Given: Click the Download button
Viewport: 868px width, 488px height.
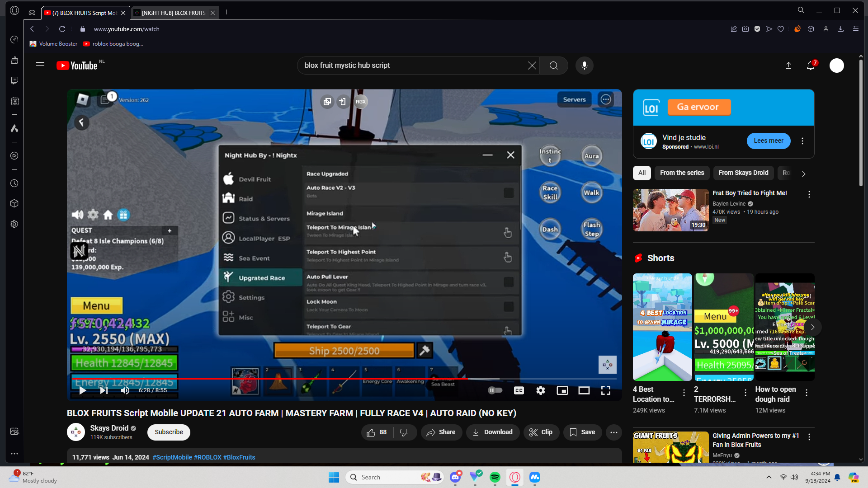Looking at the screenshot, I should coord(493,432).
